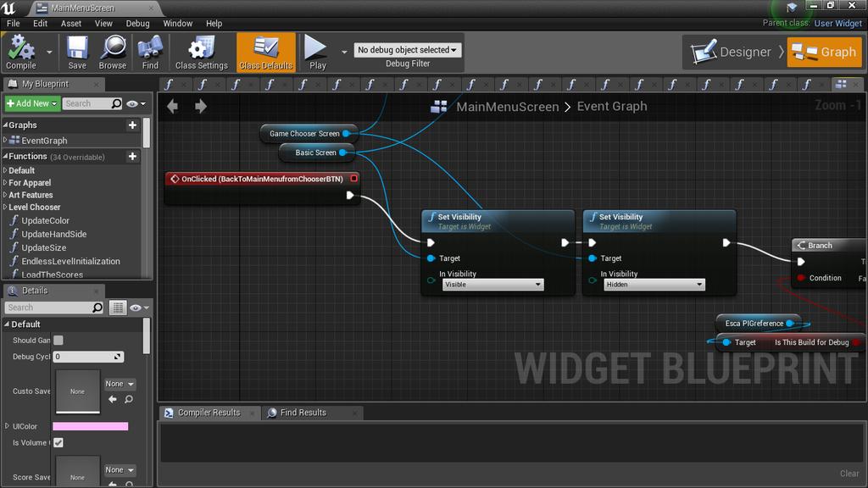Toggle Should Gan checkbox

coord(58,341)
